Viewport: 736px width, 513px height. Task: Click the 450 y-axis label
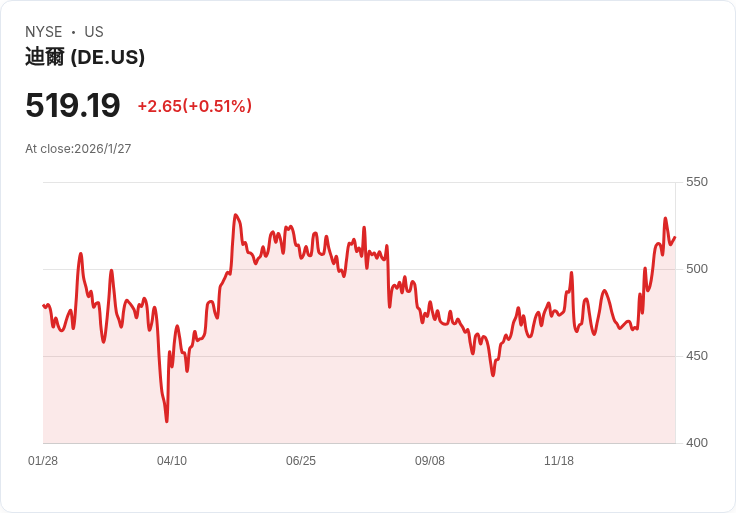[696, 356]
